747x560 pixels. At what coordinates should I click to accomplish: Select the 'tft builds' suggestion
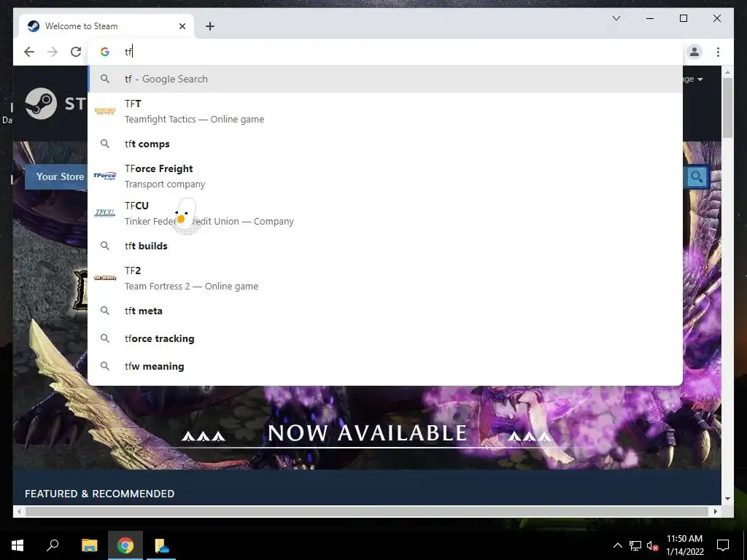pyautogui.click(x=385, y=246)
